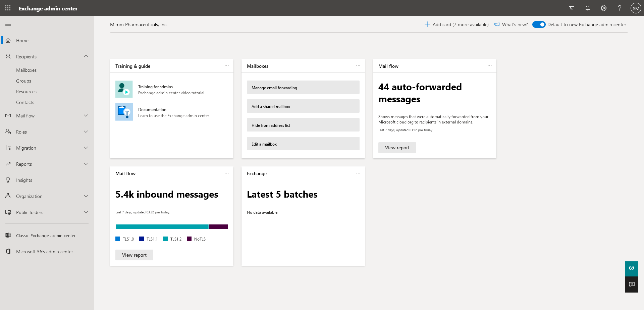Select Contacts in the sidebar
This screenshot has height=311, width=644.
25,102
